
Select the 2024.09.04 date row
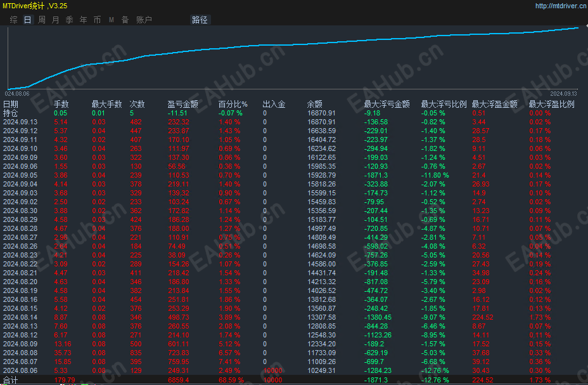(294, 184)
